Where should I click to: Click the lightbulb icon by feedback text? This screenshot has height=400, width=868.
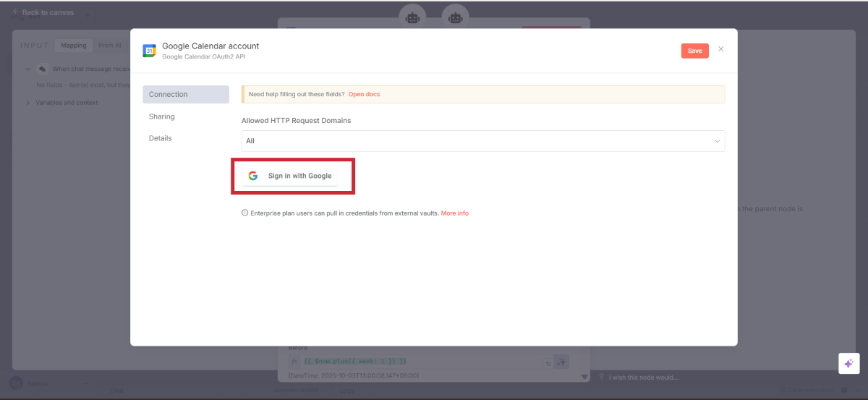click(602, 376)
